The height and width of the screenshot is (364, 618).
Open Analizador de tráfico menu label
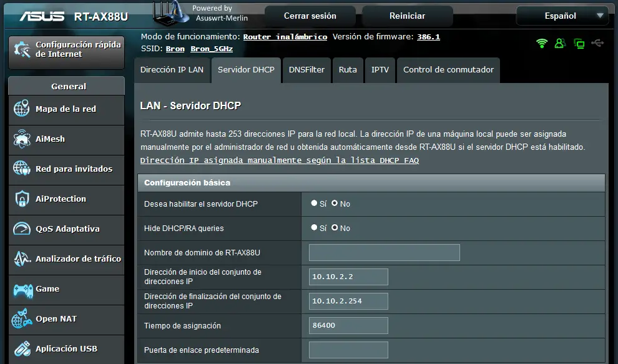point(78,258)
